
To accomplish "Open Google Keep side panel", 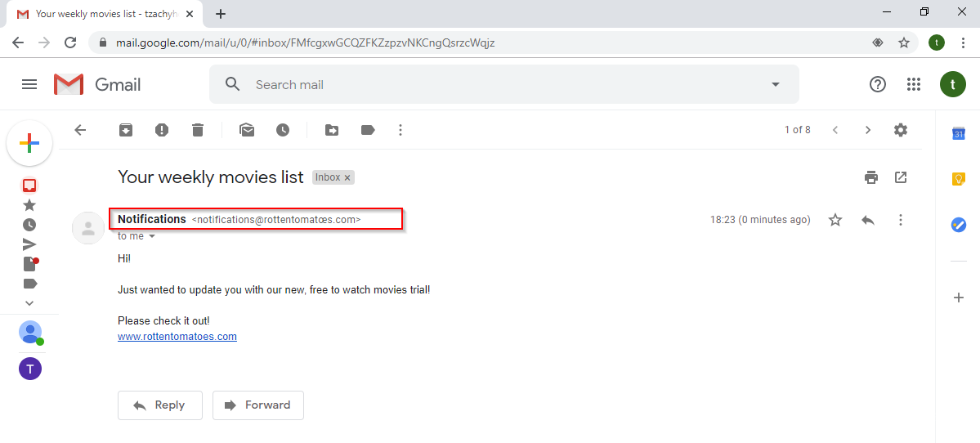I will point(959,179).
